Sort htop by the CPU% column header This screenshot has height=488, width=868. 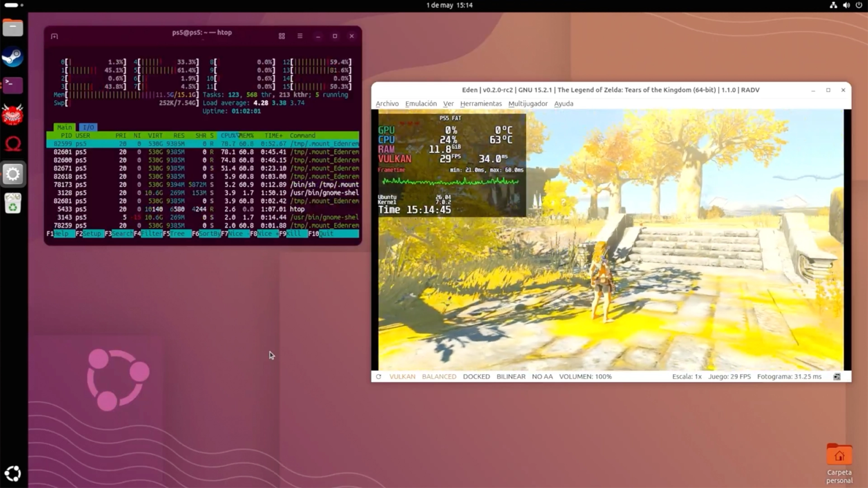pos(228,136)
